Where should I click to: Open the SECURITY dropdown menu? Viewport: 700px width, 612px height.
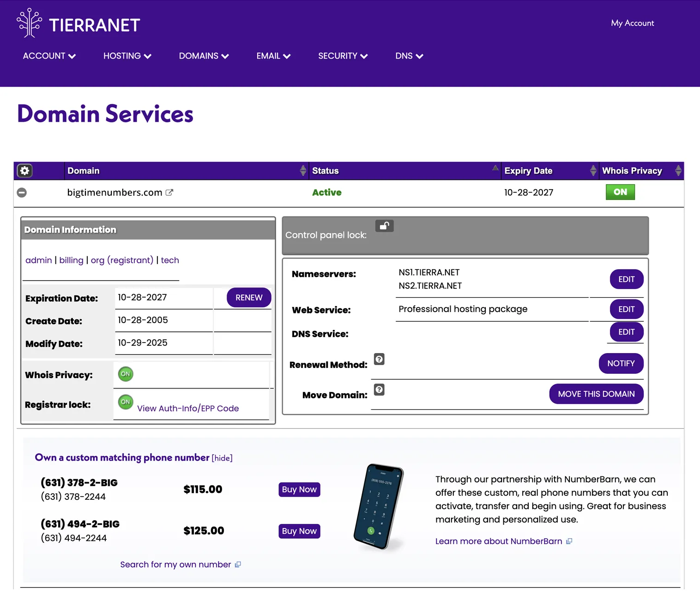point(343,56)
